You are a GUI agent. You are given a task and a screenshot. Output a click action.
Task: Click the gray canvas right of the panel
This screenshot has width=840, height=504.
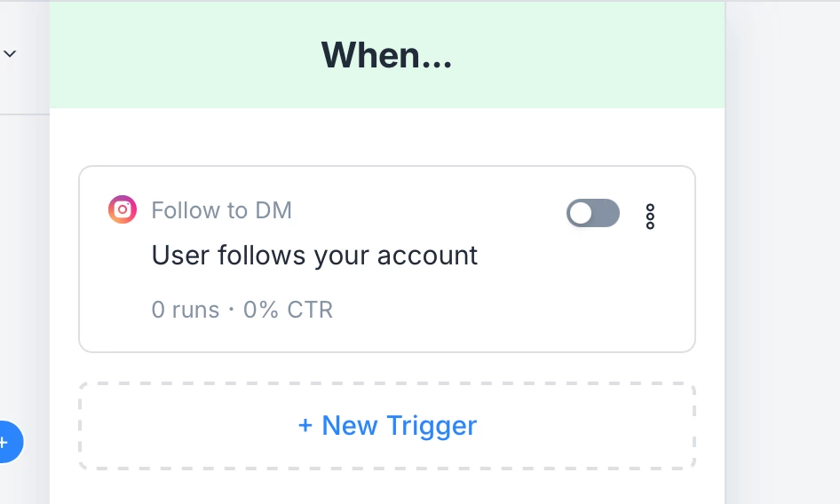click(781, 266)
